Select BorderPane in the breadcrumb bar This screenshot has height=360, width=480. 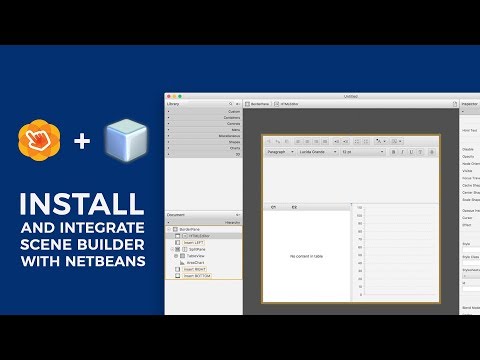(257, 104)
